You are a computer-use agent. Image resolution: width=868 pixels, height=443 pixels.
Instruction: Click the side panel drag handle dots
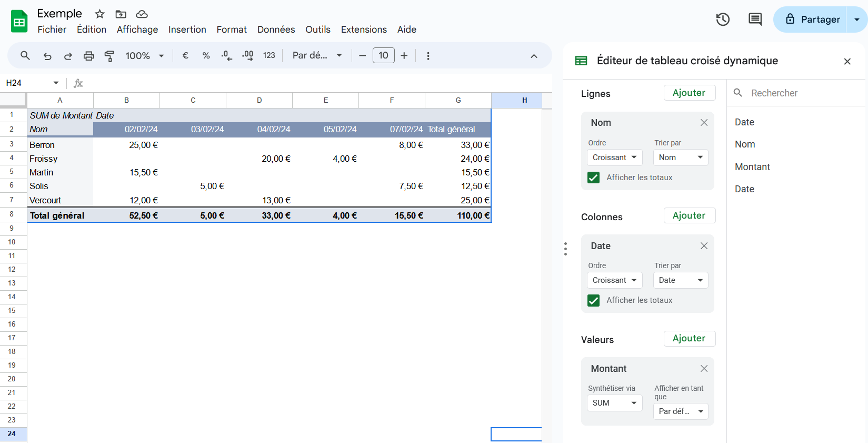pos(565,249)
